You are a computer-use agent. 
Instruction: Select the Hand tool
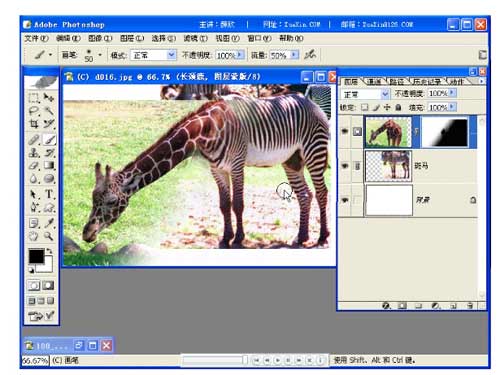pyautogui.click(x=34, y=236)
